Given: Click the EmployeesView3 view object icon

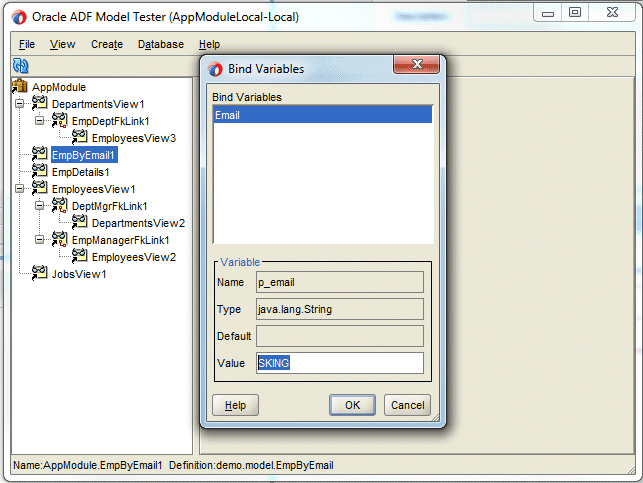Looking at the screenshot, I should [x=80, y=137].
